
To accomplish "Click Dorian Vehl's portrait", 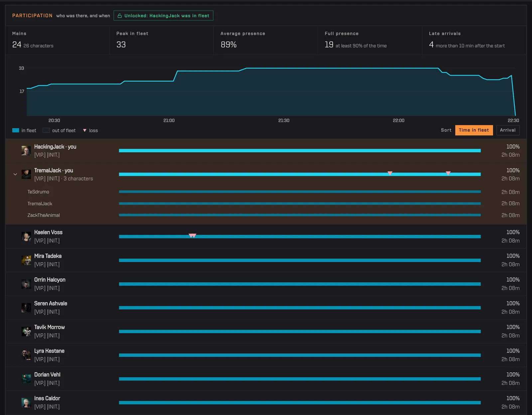I will pos(26,379).
